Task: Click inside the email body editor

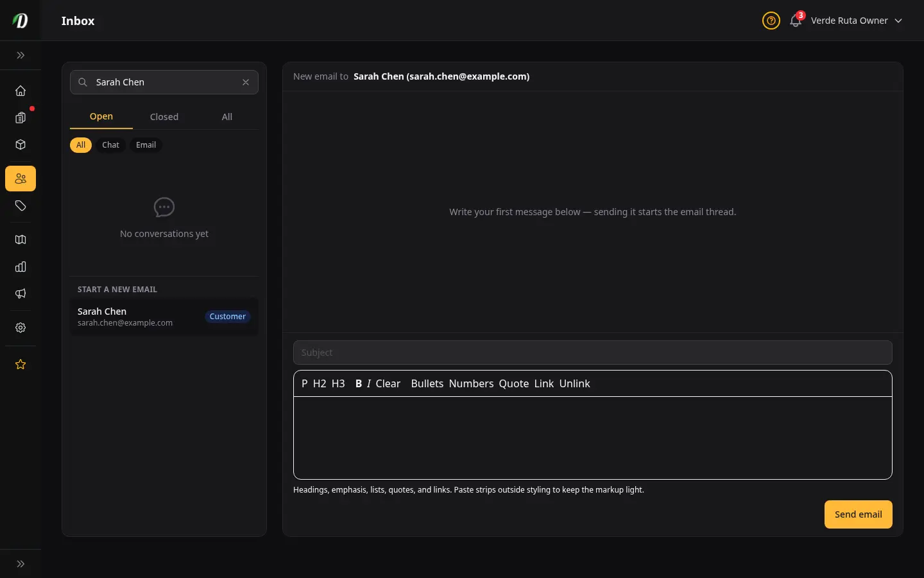Action: tap(593, 437)
